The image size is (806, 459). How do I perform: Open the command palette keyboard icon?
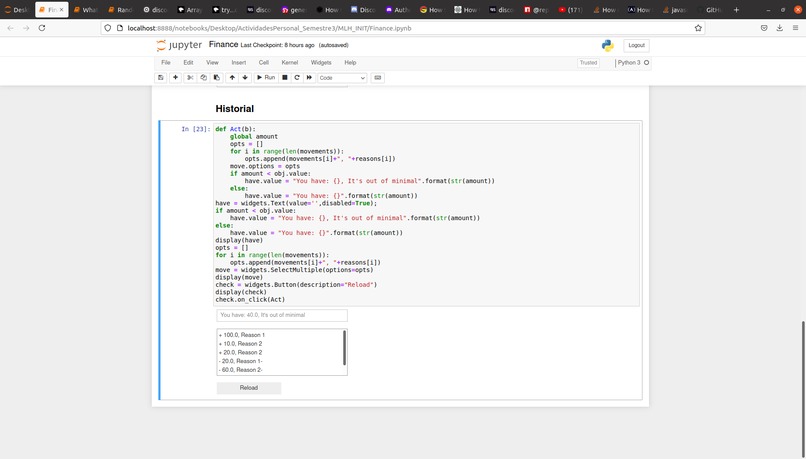point(378,78)
